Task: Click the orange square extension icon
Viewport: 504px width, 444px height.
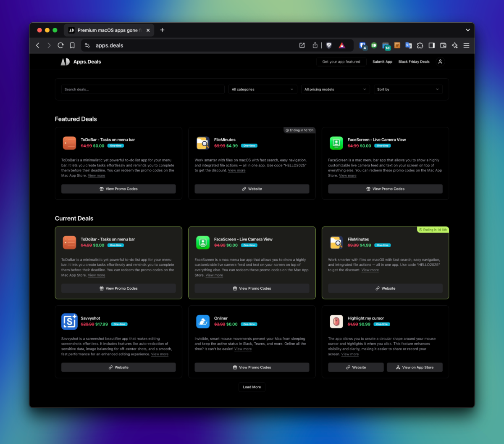Action: [397, 45]
